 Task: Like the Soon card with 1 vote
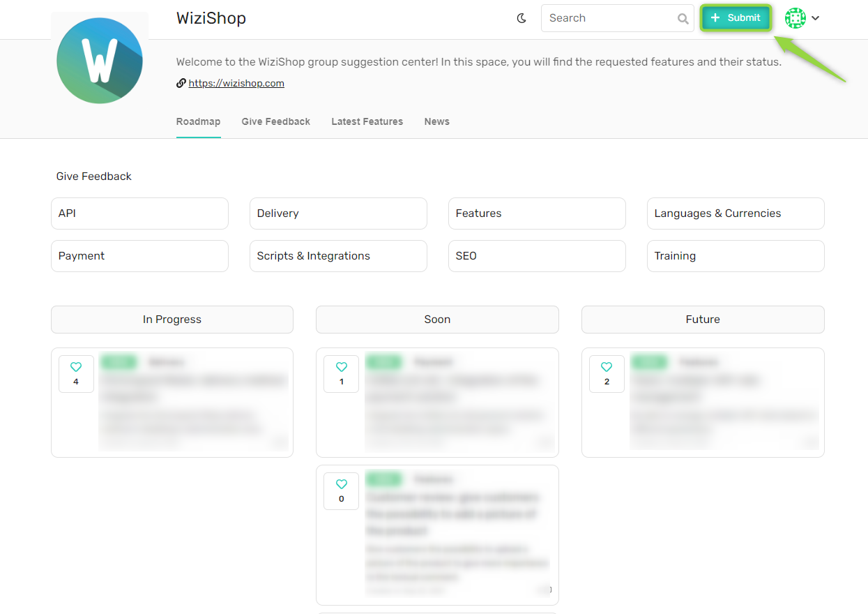(x=341, y=374)
